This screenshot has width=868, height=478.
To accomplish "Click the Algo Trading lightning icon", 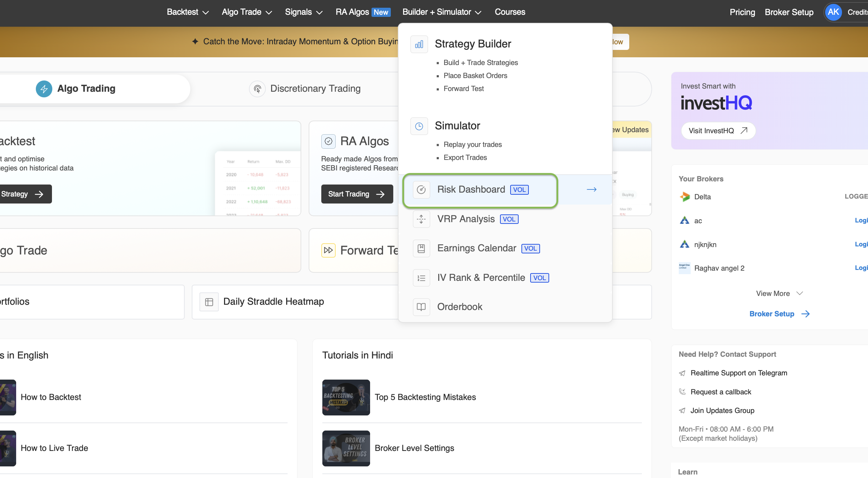I will click(x=44, y=89).
